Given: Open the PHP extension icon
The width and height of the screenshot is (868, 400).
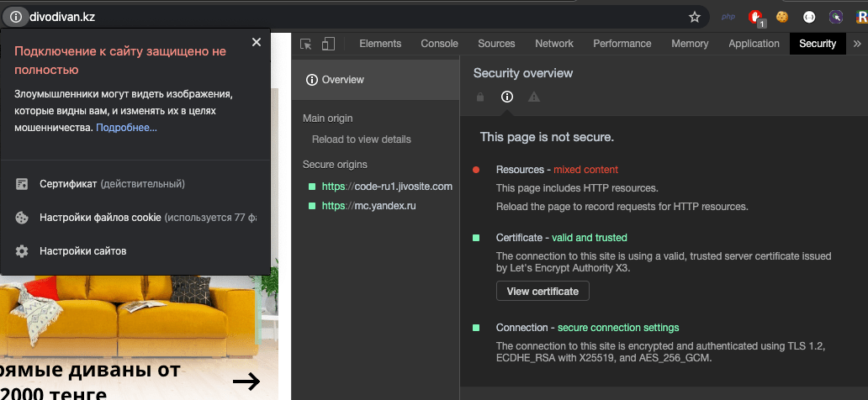Looking at the screenshot, I should click(x=729, y=16).
